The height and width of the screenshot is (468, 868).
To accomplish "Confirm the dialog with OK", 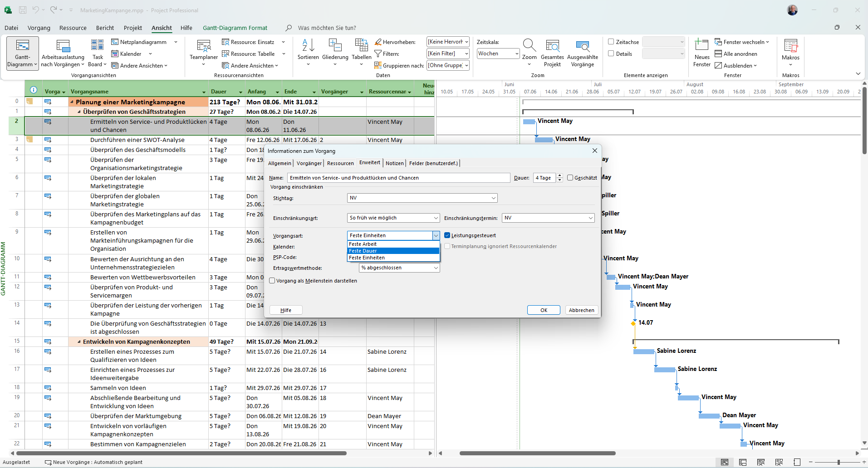I will (544, 310).
